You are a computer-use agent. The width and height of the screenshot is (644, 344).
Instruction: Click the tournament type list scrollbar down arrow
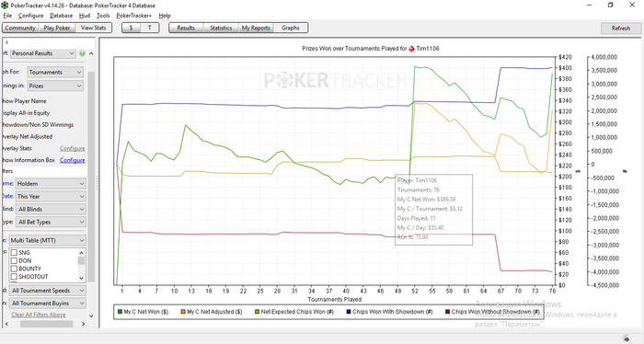[81, 278]
